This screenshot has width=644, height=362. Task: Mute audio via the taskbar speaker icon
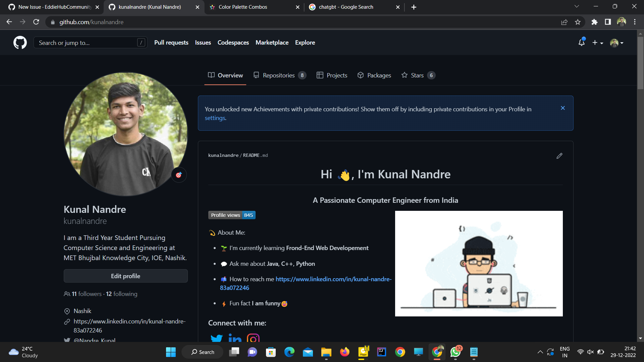click(x=590, y=352)
